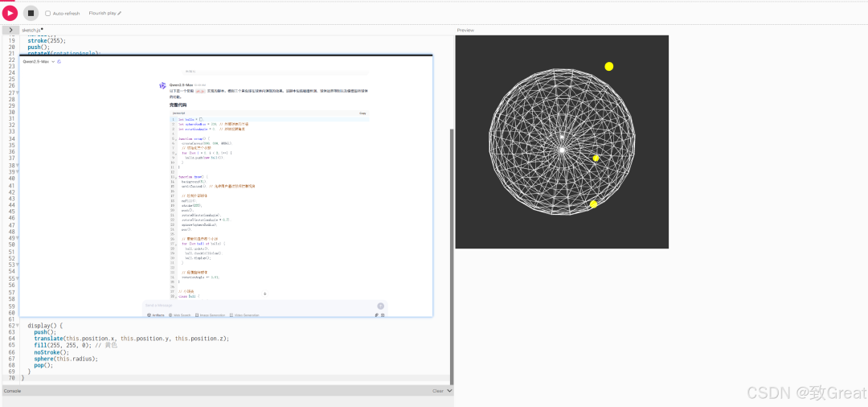Toggle the Web Search option
Screen dimensions: 868x407
pos(179,315)
